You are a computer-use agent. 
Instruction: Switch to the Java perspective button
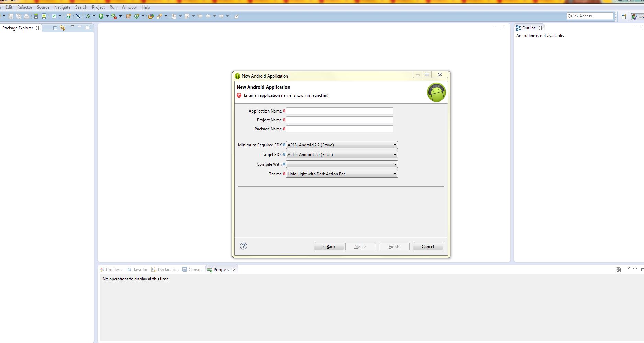click(637, 16)
